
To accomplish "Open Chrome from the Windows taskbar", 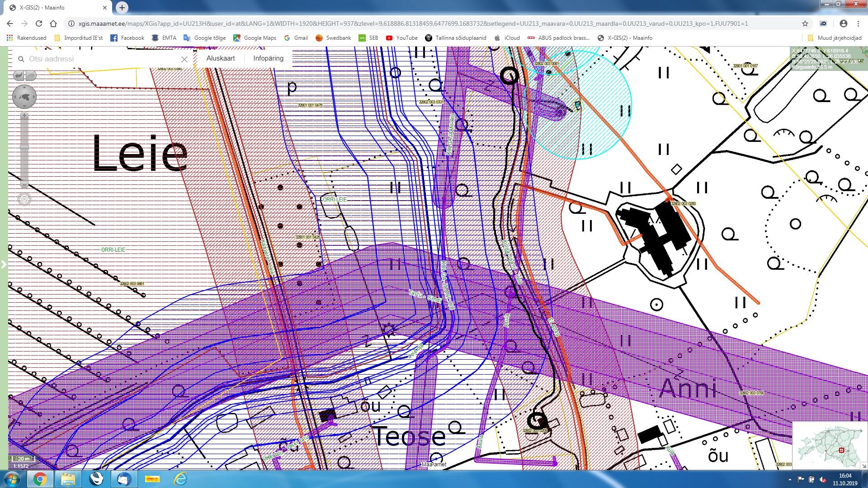I will pos(40,479).
